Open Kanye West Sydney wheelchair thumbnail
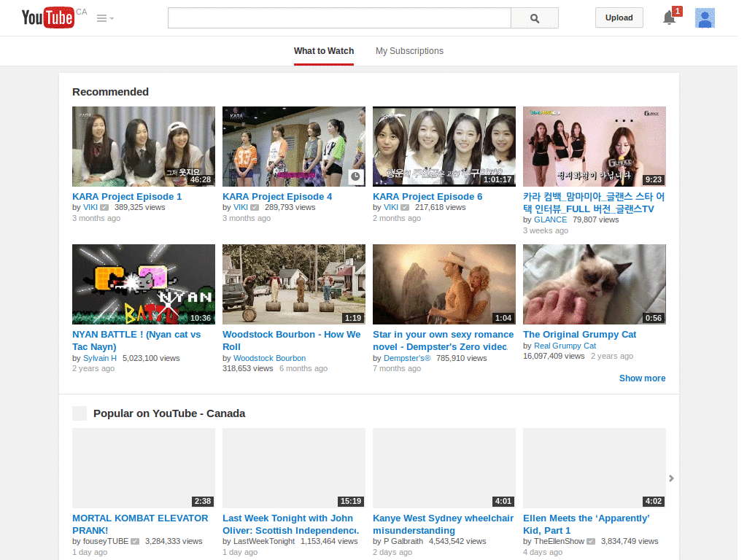The height and width of the screenshot is (560, 747). click(x=444, y=468)
